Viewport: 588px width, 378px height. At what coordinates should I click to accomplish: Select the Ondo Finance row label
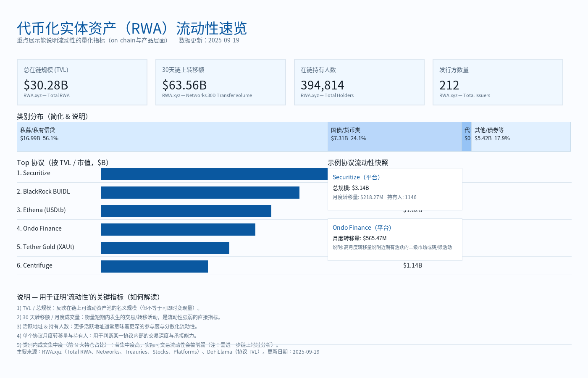[39, 228]
